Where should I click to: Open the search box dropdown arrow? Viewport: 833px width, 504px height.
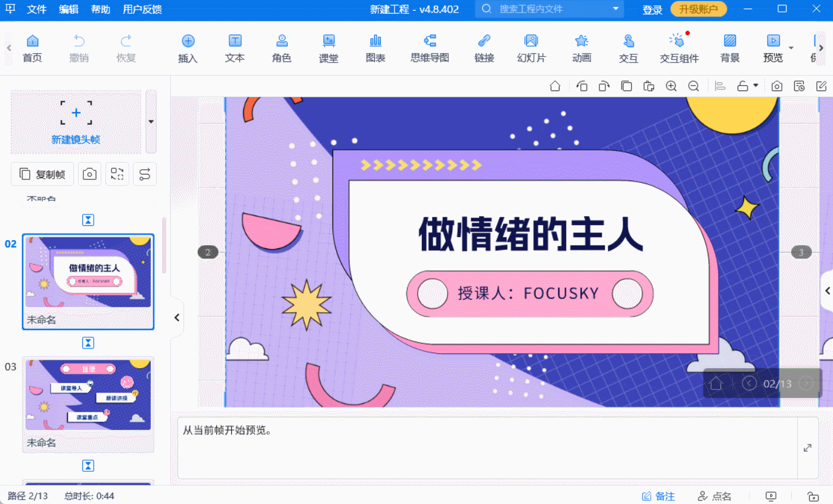[x=616, y=9]
